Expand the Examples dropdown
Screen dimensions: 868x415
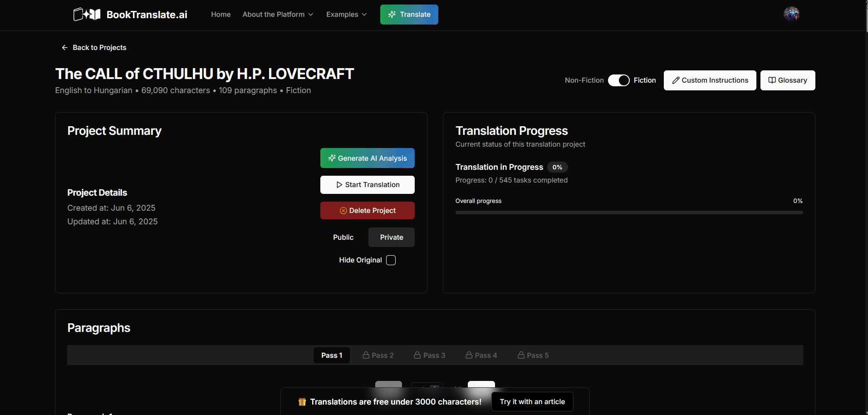[346, 15]
